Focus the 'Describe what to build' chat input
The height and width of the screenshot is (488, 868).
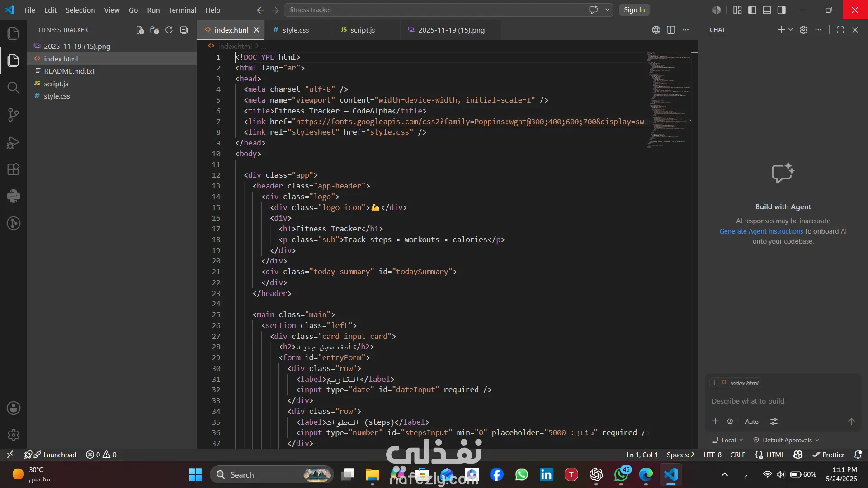pos(783,401)
